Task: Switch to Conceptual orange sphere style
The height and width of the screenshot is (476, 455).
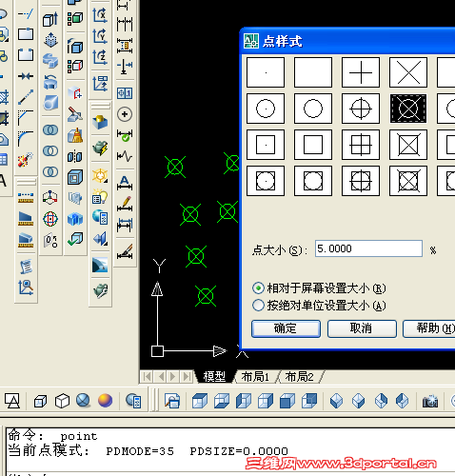Action: click(105, 401)
